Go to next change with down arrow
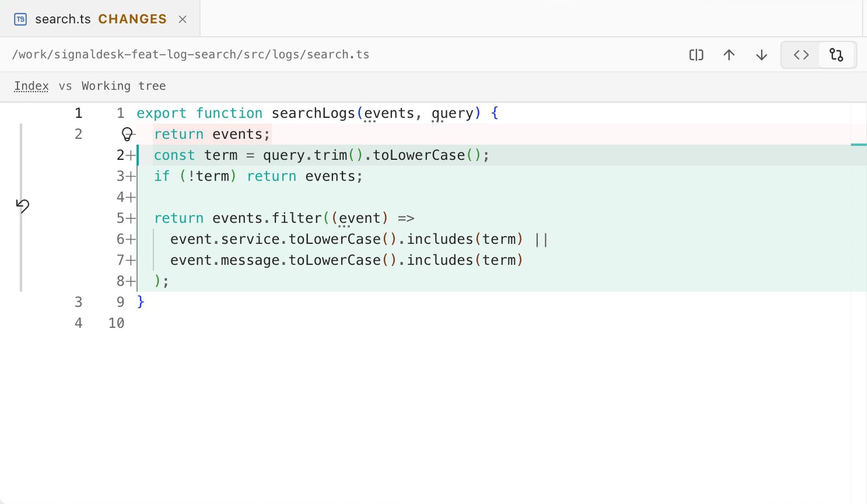The width and height of the screenshot is (867, 504). 761,55
